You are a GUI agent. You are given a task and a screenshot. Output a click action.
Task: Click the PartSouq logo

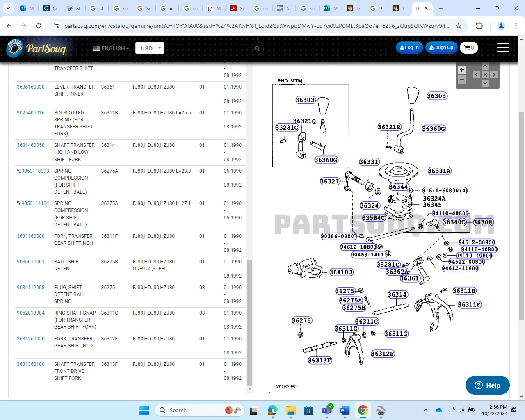point(36,48)
